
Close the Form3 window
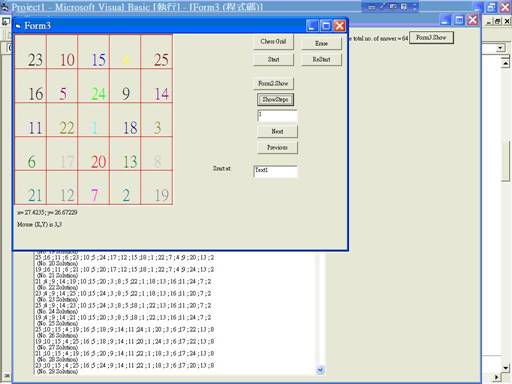[x=339, y=26]
